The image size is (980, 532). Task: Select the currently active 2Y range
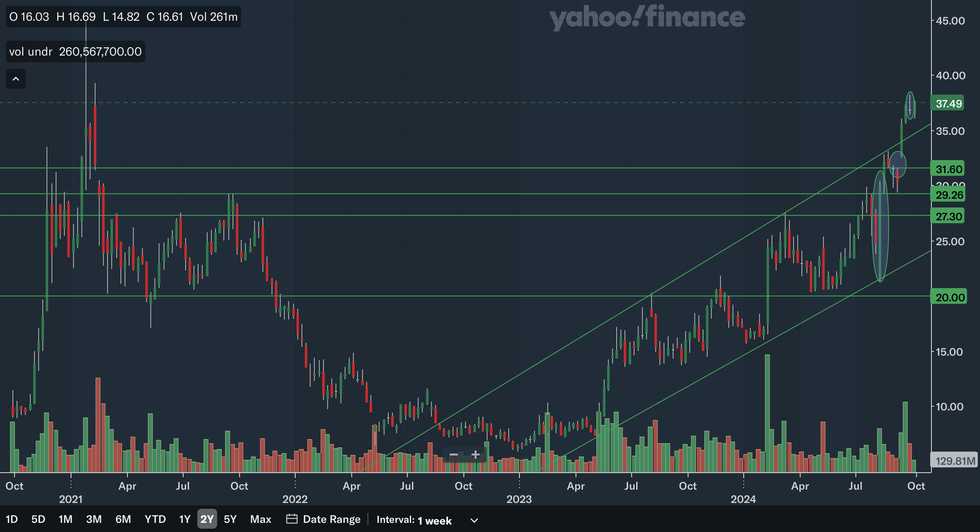[x=207, y=519]
